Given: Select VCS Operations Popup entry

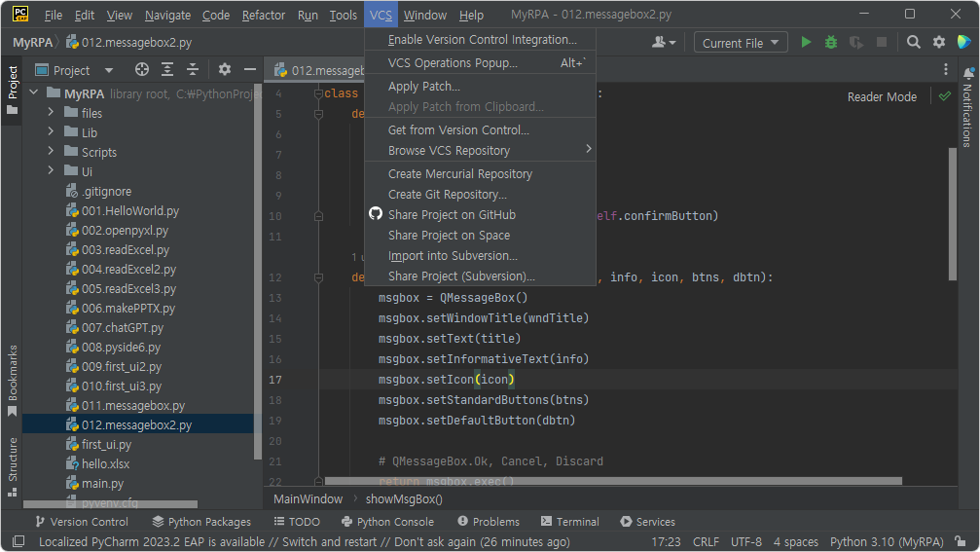Looking at the screenshot, I should point(480,62).
